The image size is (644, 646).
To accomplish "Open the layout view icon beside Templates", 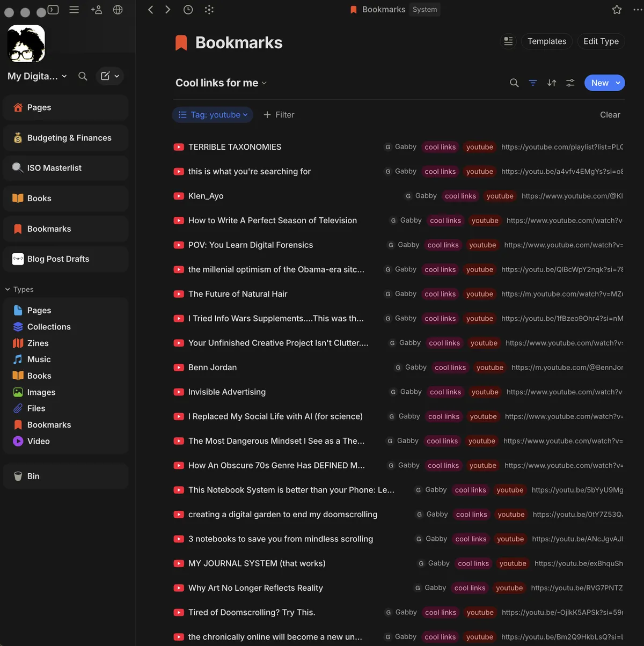I will click(x=508, y=41).
